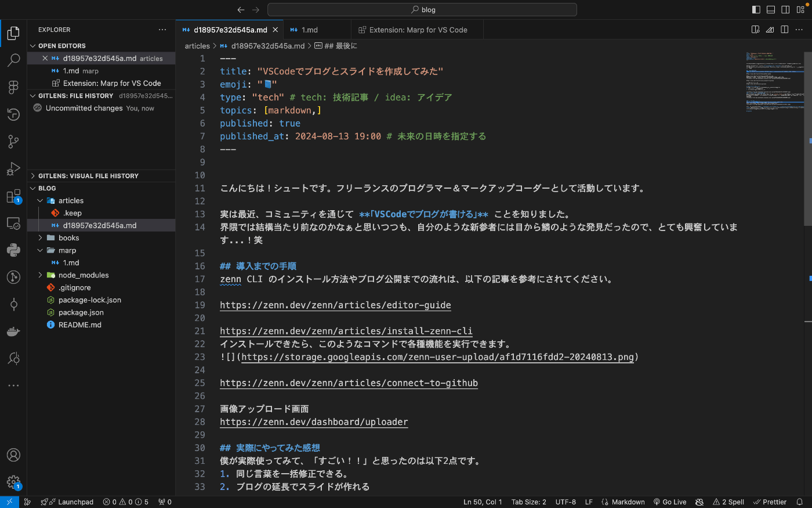The image size is (812, 508).
Task: Click the remote window indicator in status bar
Action: (x=9, y=502)
